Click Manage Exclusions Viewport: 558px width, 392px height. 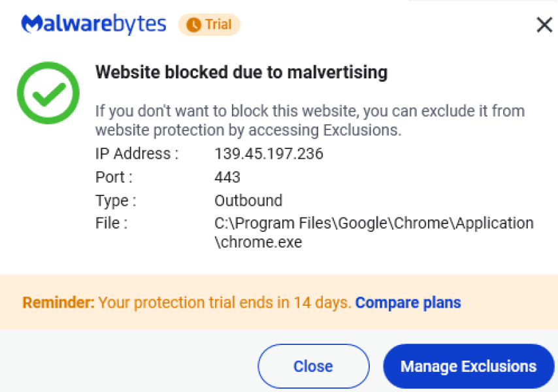tap(468, 366)
